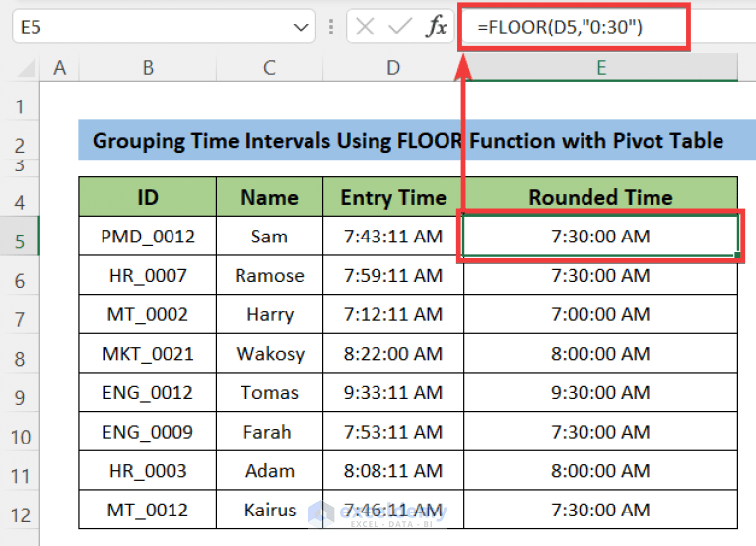Screen dimensions: 756x546
Task: Select rounded time 7:30:00 AM in Kairus's row
Action: 600,510
